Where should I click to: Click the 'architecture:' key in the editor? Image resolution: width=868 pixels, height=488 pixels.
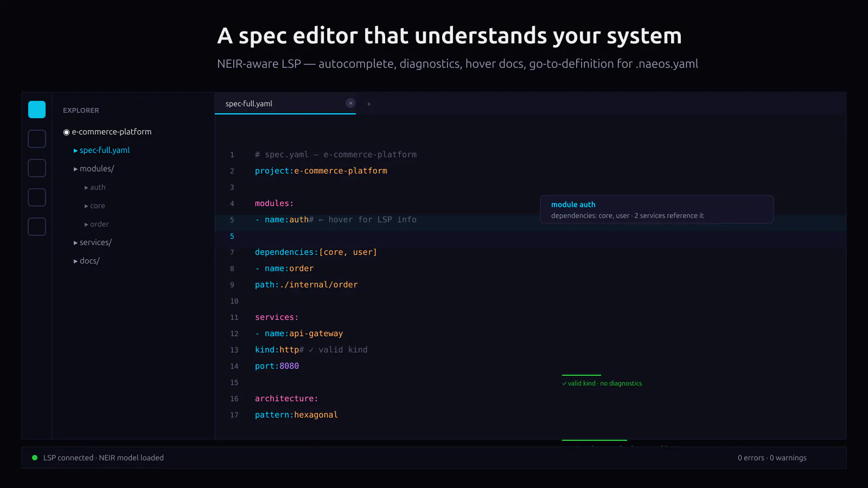pos(286,399)
